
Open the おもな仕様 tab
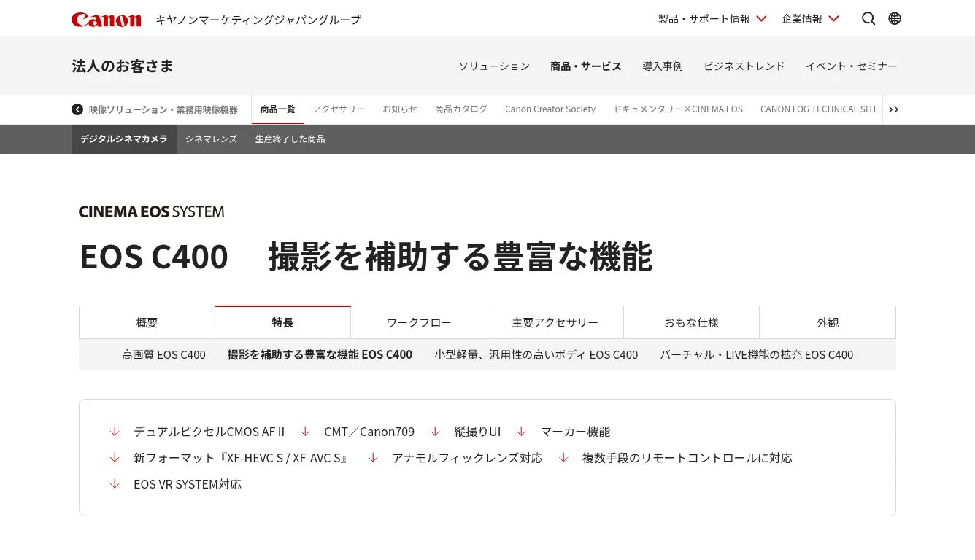(691, 322)
